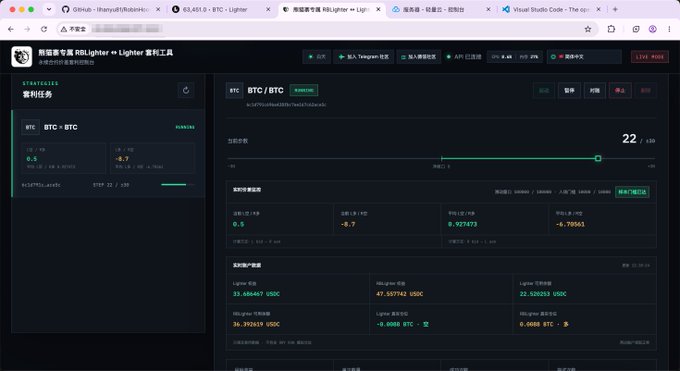Click the value 47.557742 USDC
The height and width of the screenshot is (371, 680).
(399, 294)
